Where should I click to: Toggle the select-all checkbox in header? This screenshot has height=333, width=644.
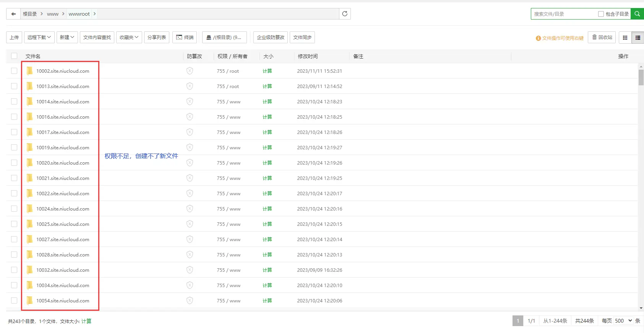[x=14, y=56]
